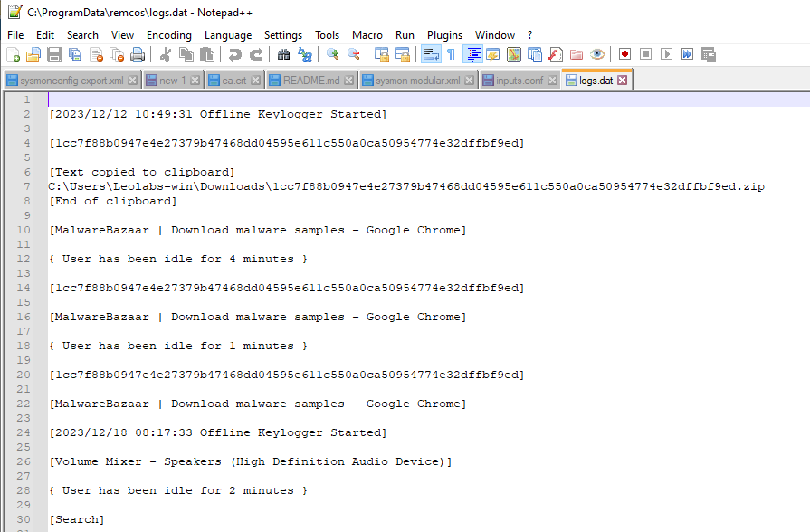The image size is (810, 532).
Task: Switch to the ca.crt tab
Action: click(234, 81)
